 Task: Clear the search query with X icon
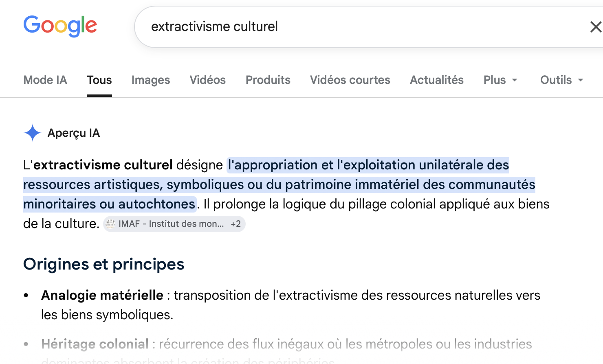(x=596, y=27)
